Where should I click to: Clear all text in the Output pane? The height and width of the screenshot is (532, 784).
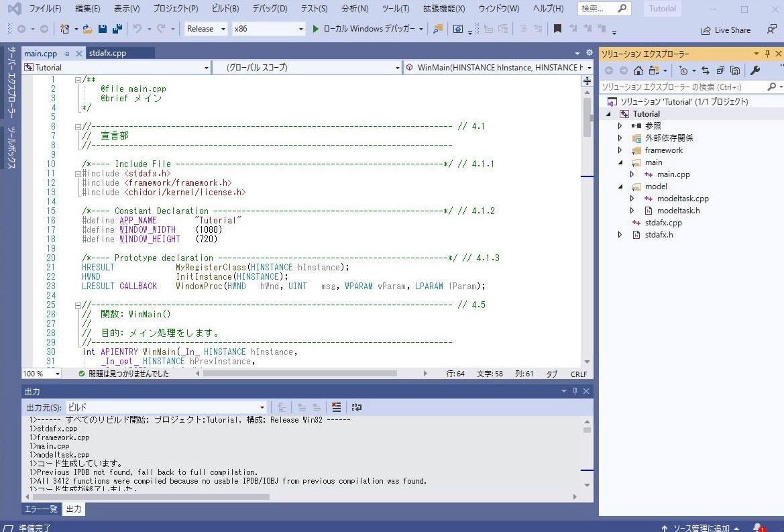(336, 407)
